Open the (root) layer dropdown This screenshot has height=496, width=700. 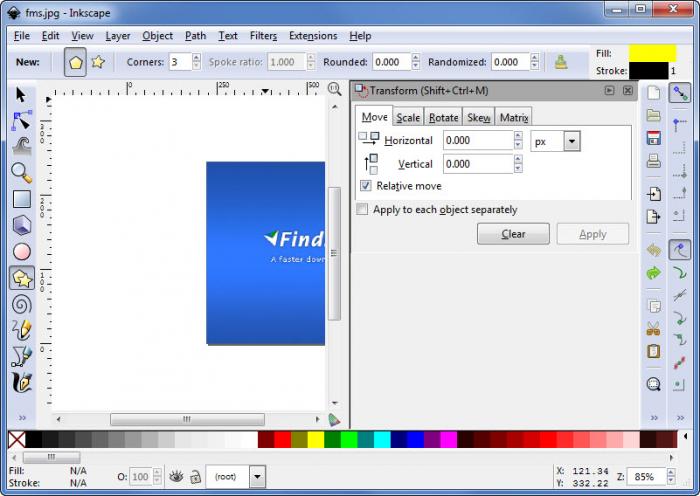pyautogui.click(x=257, y=477)
